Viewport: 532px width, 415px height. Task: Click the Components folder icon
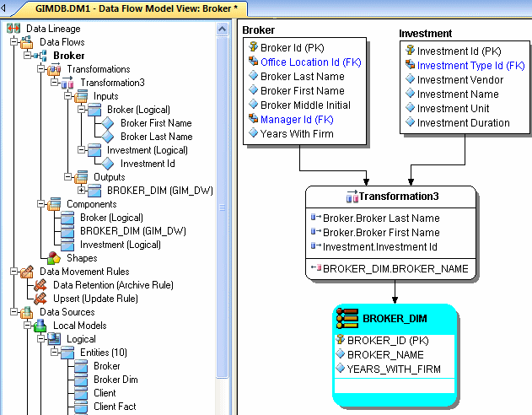(54, 204)
